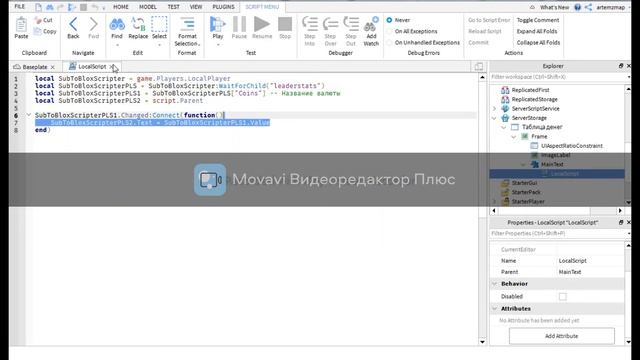Viewport: 640px width, 360px height.
Task: Click the Replace icon
Action: [138, 24]
